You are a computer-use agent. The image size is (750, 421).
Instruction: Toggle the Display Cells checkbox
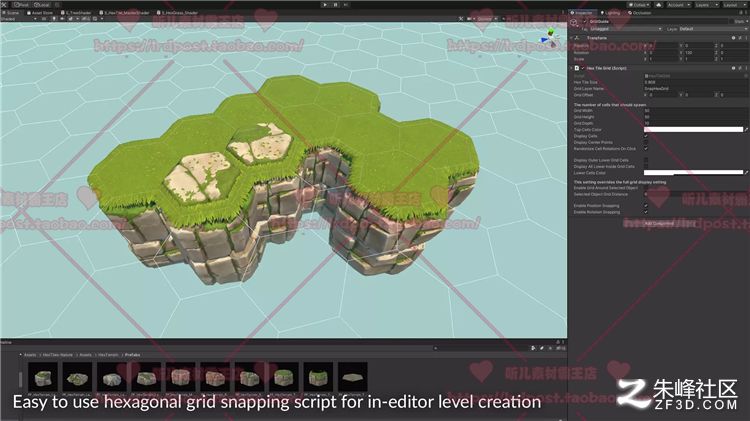click(x=646, y=136)
